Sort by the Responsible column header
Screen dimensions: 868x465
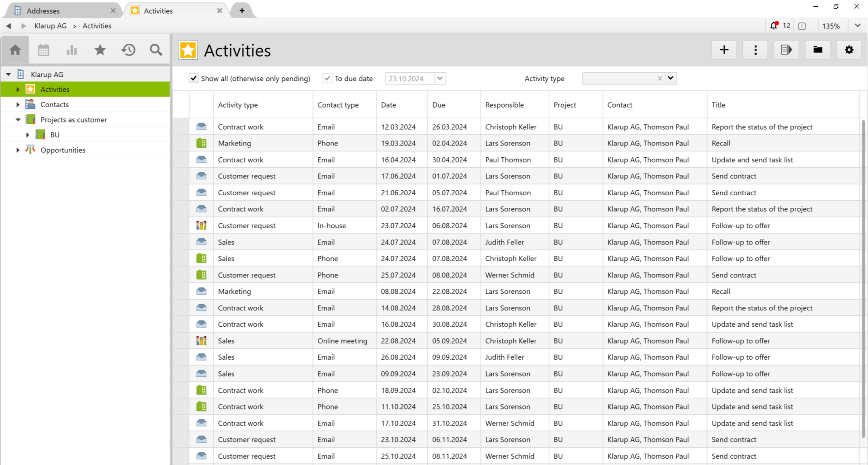(505, 105)
